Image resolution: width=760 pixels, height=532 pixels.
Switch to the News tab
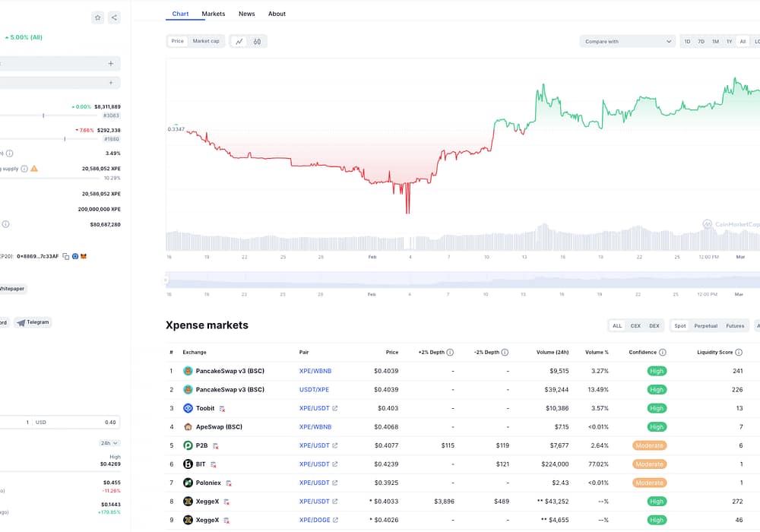246,14
